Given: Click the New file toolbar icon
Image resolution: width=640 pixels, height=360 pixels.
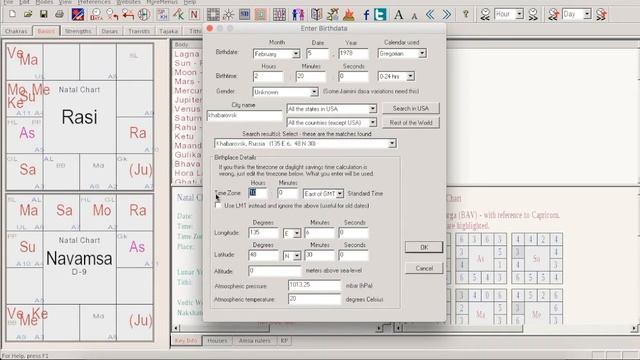Looking at the screenshot, I should [12, 14].
